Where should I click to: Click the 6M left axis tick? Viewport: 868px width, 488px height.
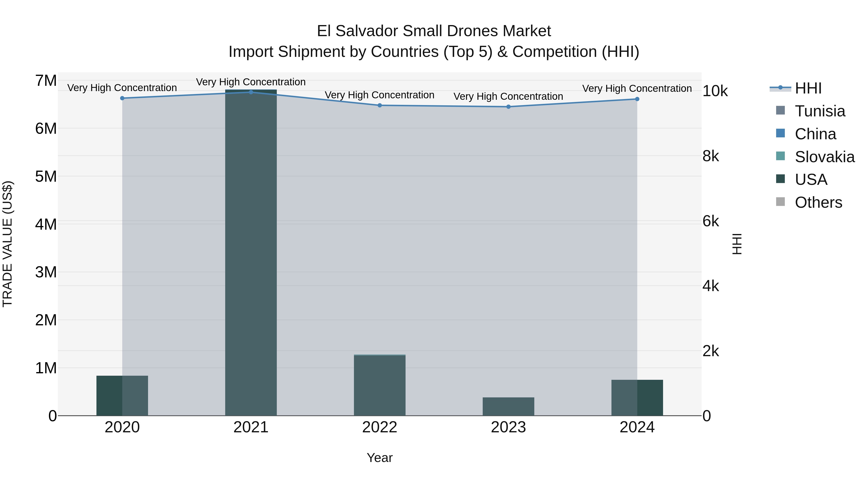click(46, 129)
